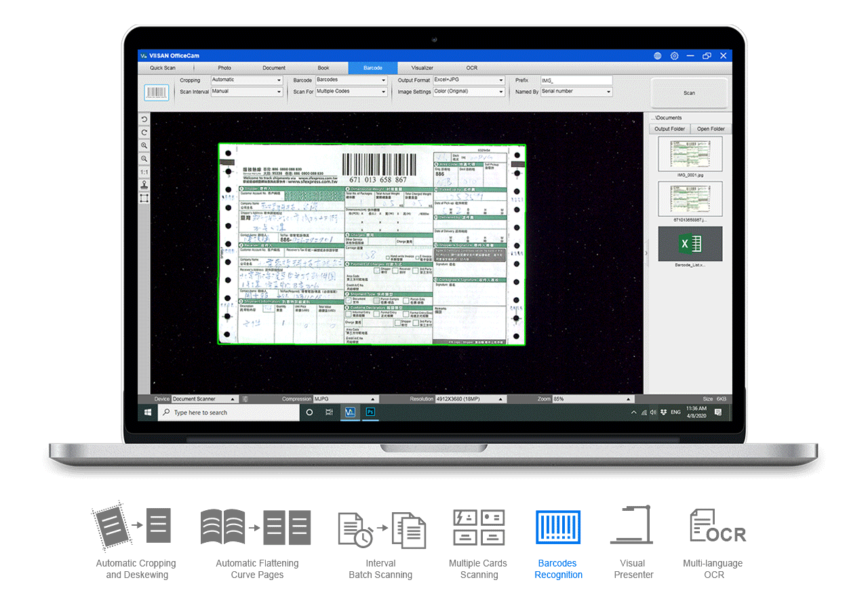Switch to Photoshop from the taskbar

pyautogui.click(x=370, y=412)
